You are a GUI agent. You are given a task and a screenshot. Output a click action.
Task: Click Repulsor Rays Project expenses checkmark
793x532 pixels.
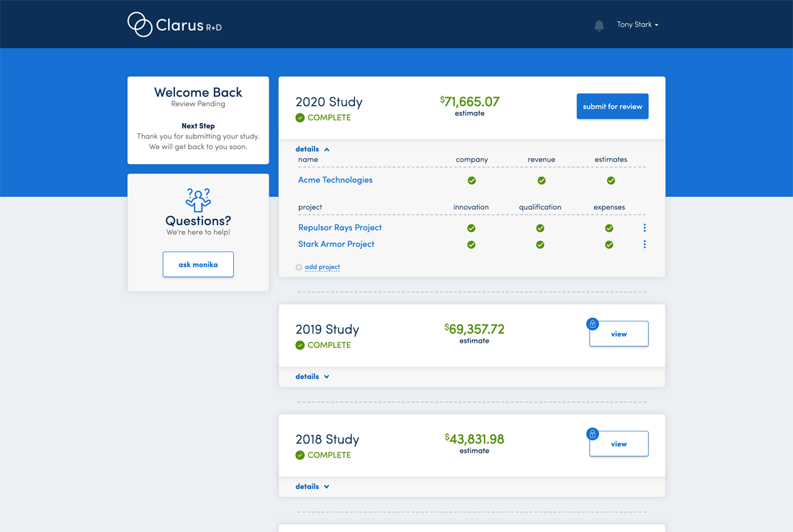[609, 228]
